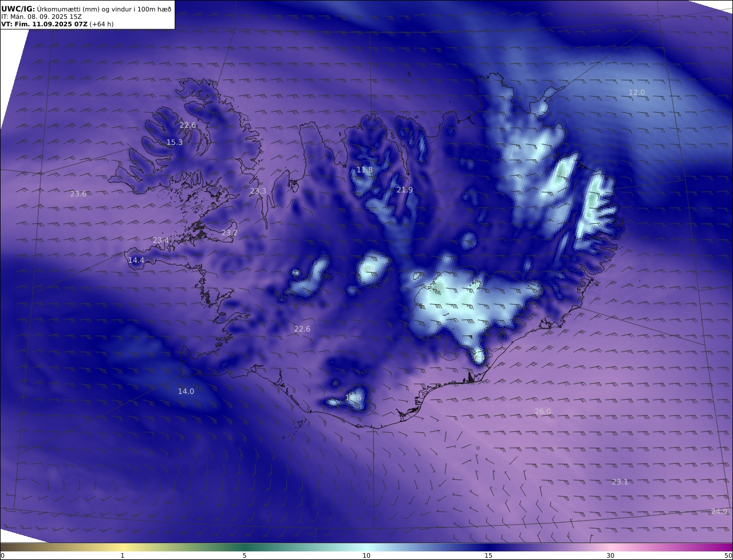Click the '30' tick on the colour scale
Image resolution: width=733 pixels, height=560 pixels.
point(610,555)
